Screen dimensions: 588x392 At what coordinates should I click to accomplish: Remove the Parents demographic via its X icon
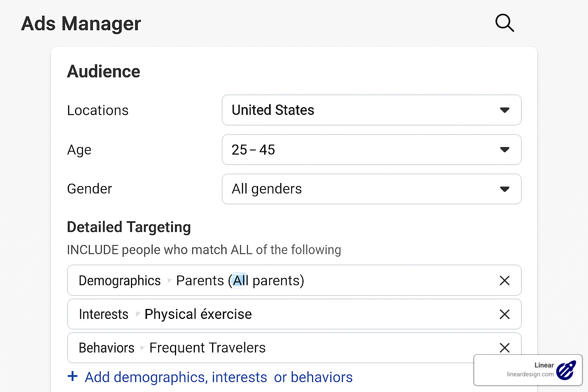(505, 281)
